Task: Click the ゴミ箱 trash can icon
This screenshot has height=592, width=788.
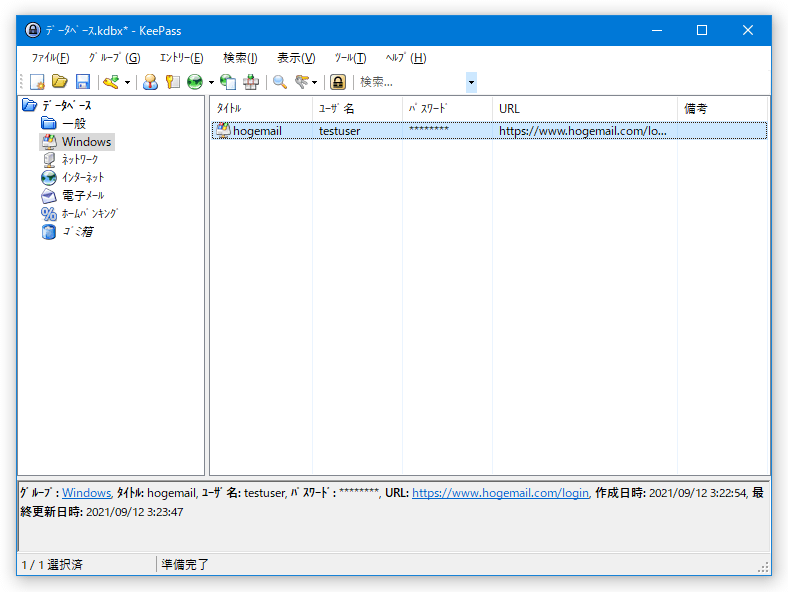Action: [49, 232]
